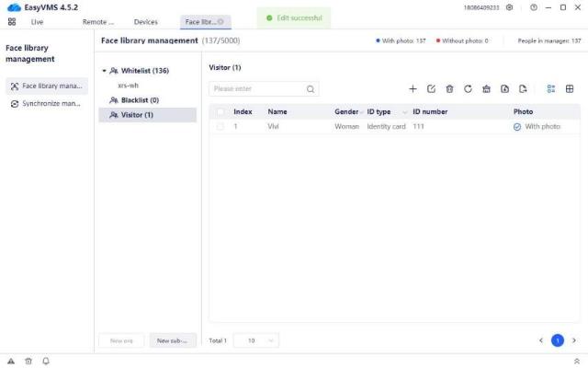Open the Live tab
The width and height of the screenshot is (588, 368).
(37, 21)
